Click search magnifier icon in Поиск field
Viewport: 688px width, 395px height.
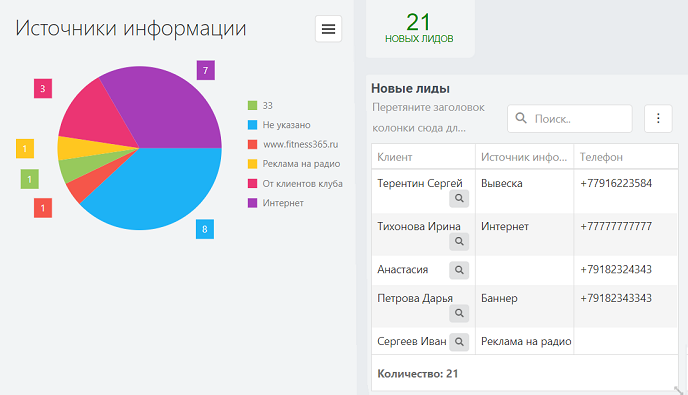(x=521, y=118)
